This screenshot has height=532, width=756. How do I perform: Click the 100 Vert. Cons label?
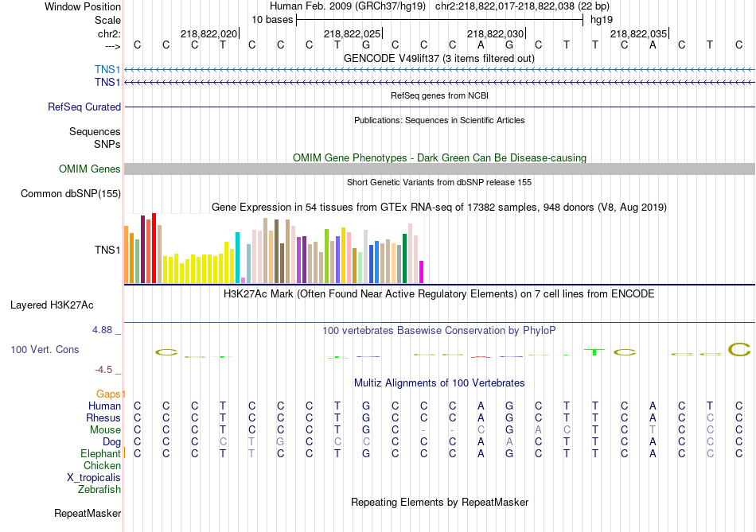(x=45, y=349)
